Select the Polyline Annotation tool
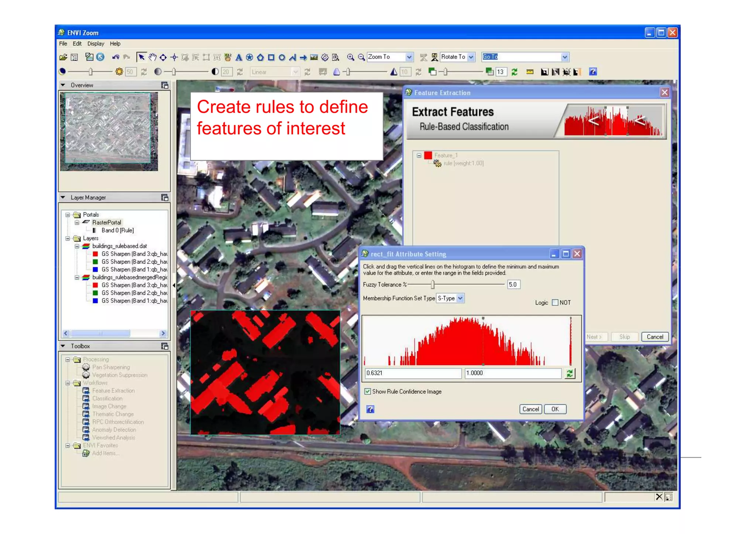This screenshot has height=534, width=756. tap(293, 57)
